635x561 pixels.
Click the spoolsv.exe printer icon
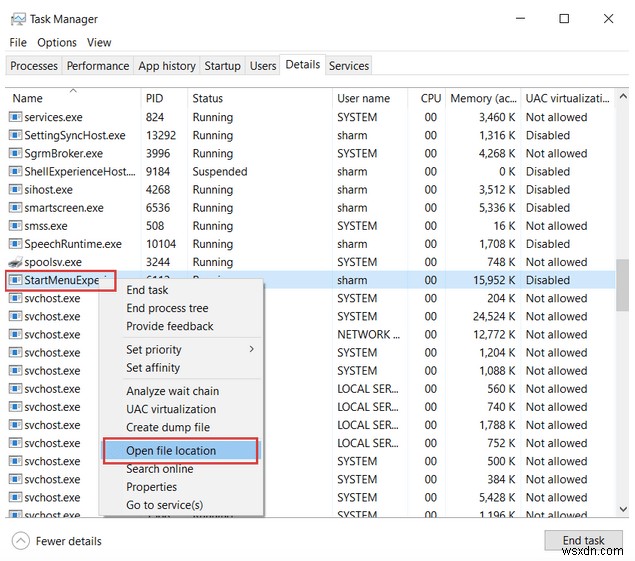[15, 262]
